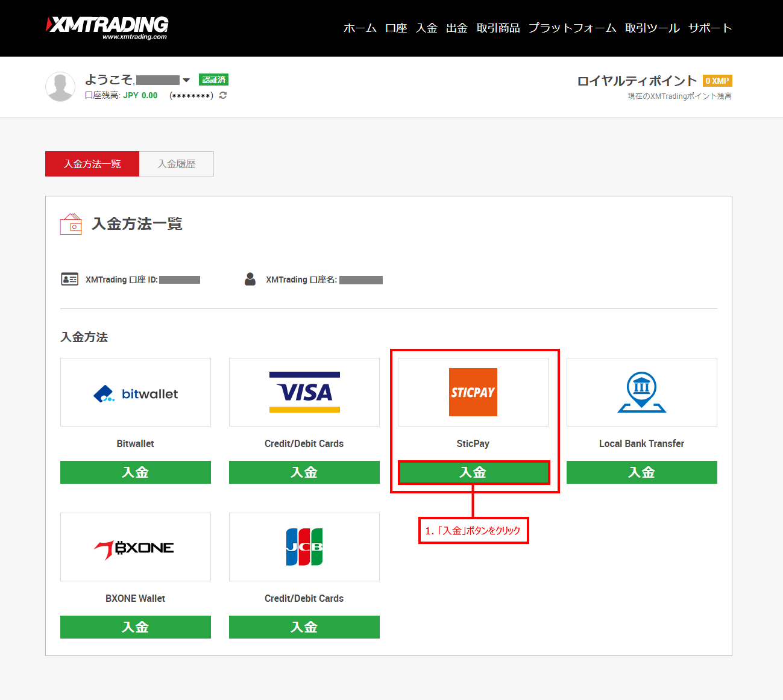Viewport: 783px width, 700px height.
Task: Choose the JCB card logo
Action: coord(304,547)
